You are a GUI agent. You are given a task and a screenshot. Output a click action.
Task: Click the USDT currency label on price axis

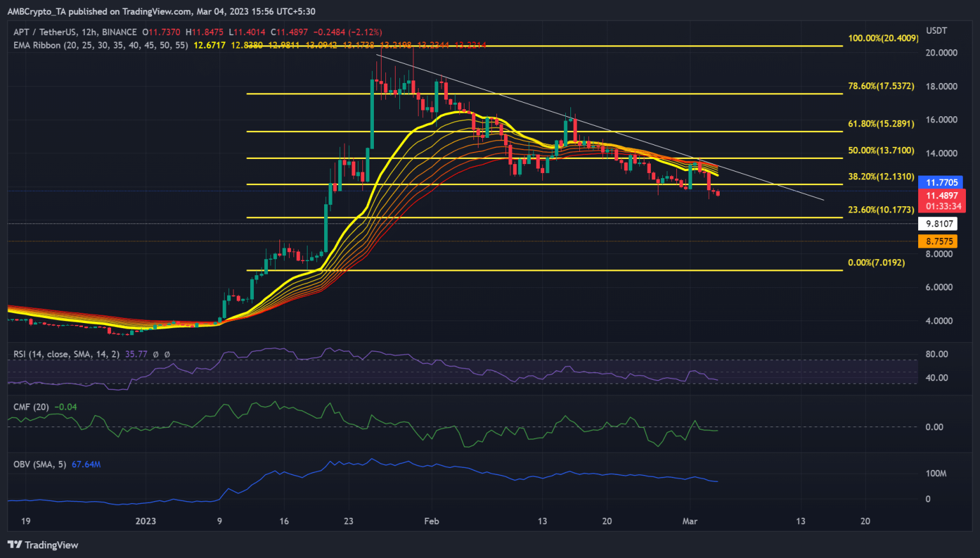(x=936, y=31)
